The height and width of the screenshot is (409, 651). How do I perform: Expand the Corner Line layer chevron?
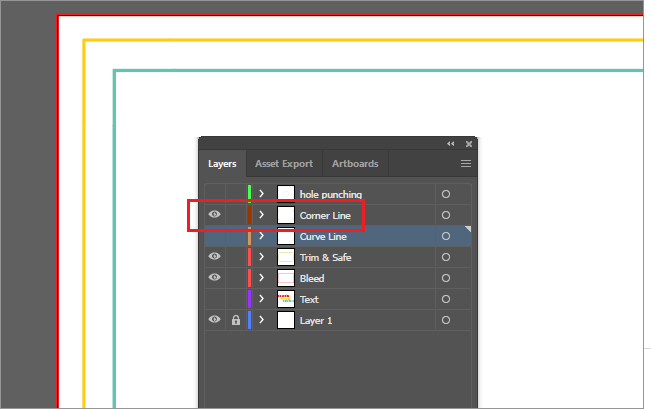[261, 215]
